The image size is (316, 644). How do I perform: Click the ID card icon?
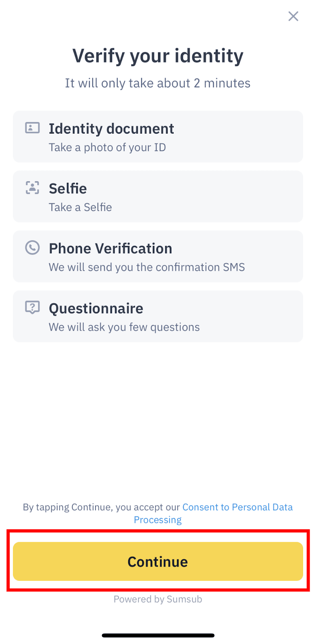32,128
